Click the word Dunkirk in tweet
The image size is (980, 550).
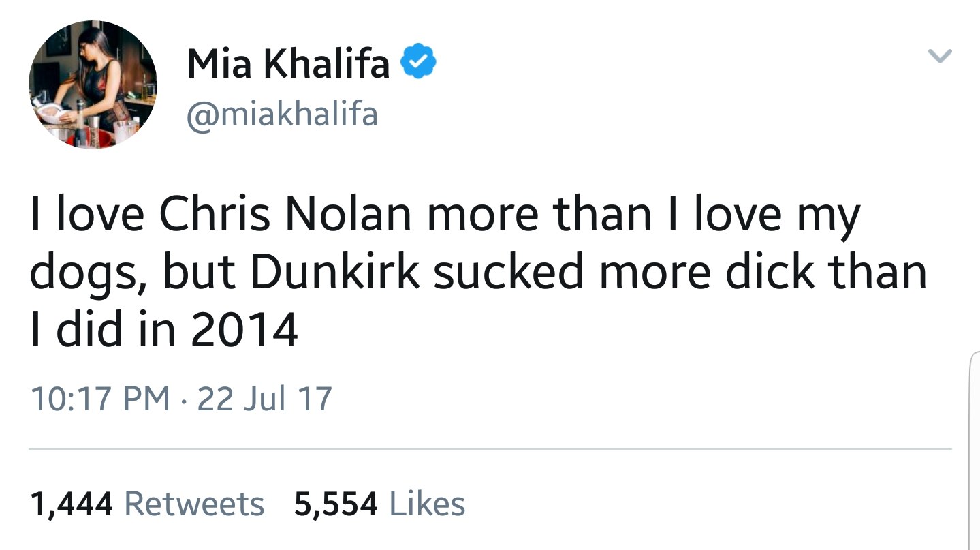[334, 272]
